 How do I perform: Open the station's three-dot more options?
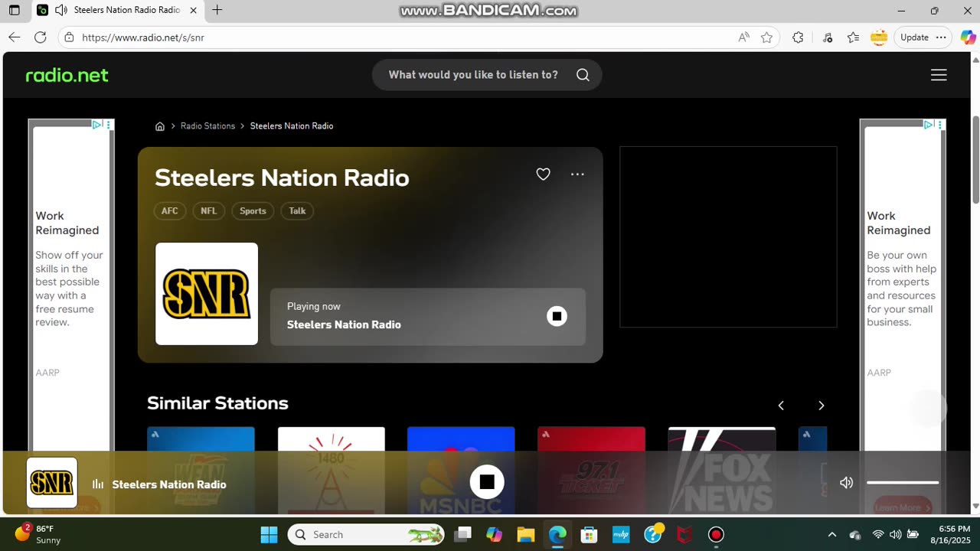pos(577,174)
